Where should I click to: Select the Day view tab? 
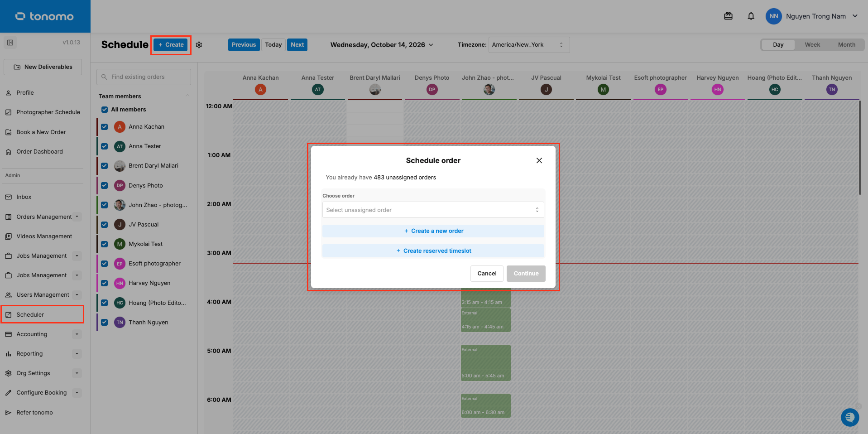pos(778,45)
